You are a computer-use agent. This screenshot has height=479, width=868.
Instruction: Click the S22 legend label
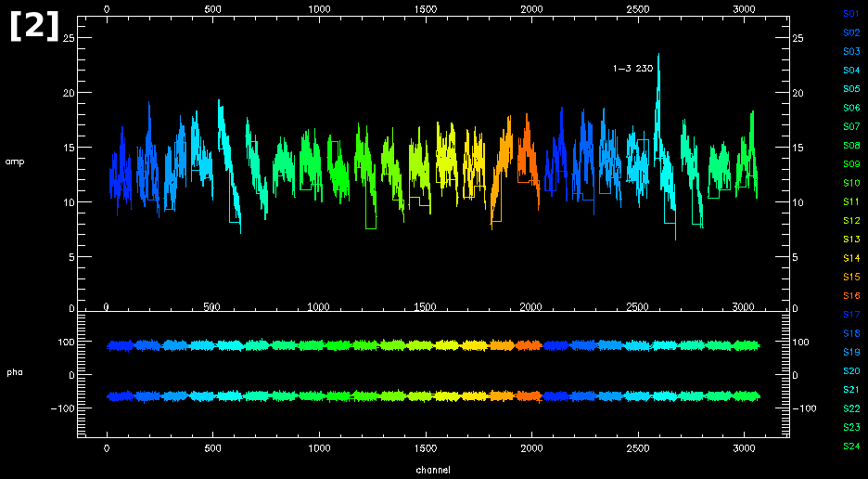851,408
